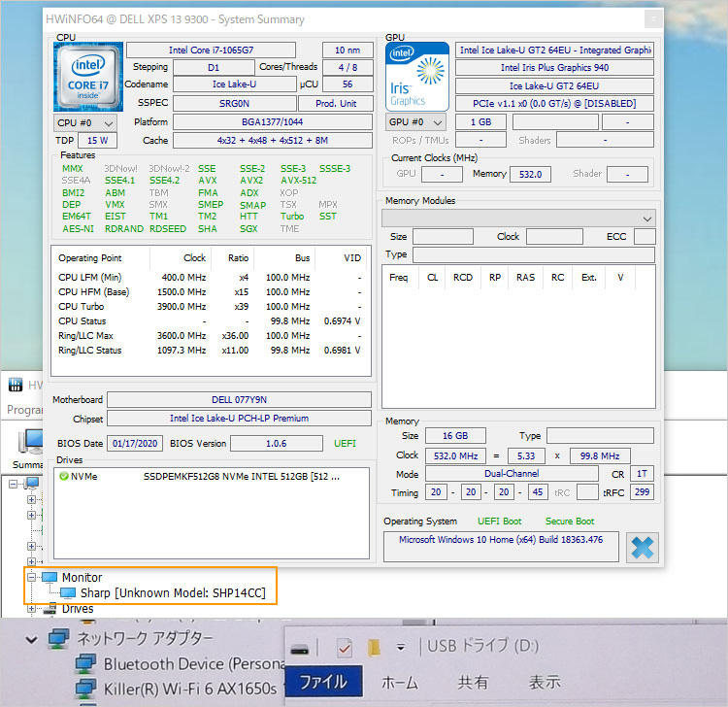Click the Secure Boot status label
The width and height of the screenshot is (728, 707).
pos(570,522)
